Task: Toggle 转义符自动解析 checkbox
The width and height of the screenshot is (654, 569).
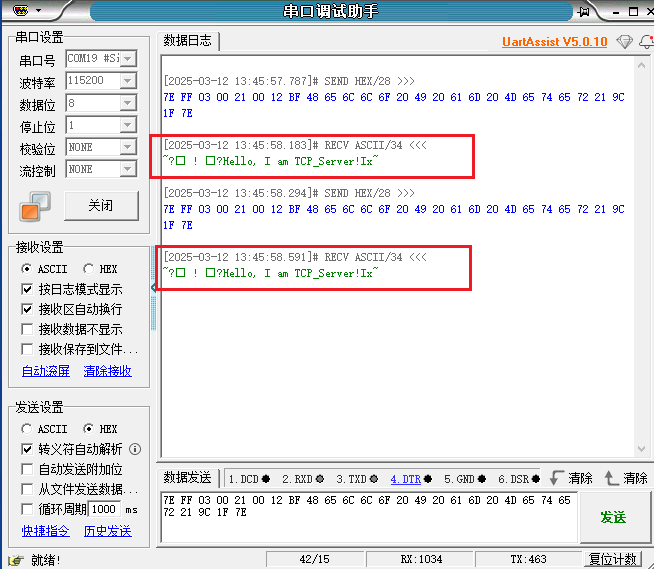Action: pos(27,449)
